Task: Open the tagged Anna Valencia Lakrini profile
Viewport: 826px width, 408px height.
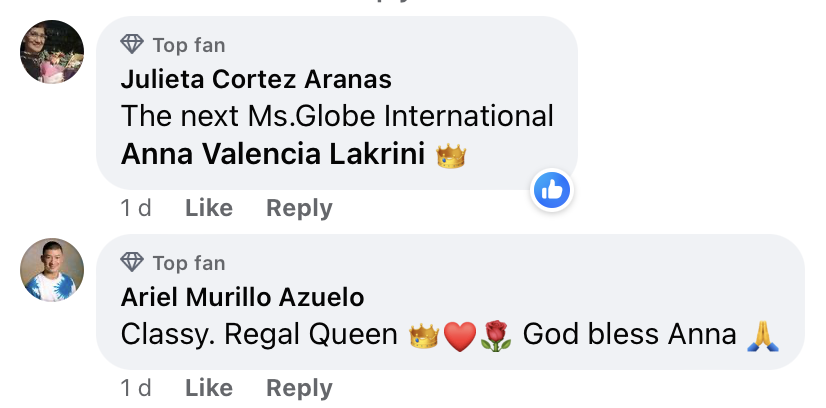Action: (x=273, y=155)
